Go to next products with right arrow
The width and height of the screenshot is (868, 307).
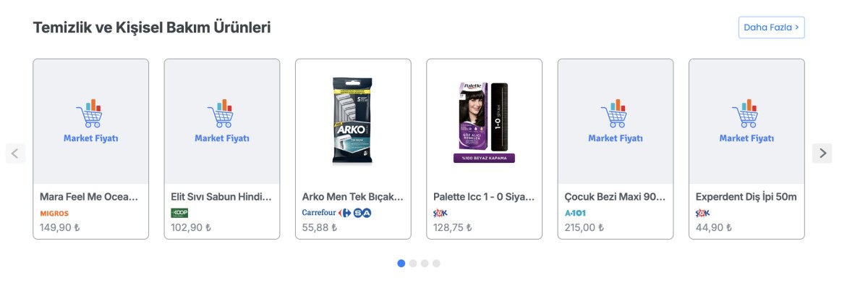(x=822, y=153)
